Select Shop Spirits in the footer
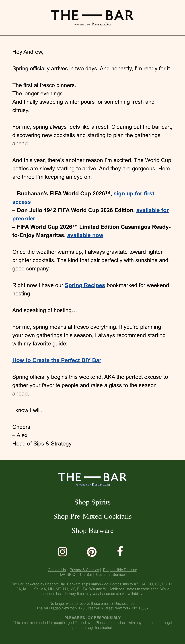Image resolution: width=185 pixels, height=644 pixels. click(92, 502)
